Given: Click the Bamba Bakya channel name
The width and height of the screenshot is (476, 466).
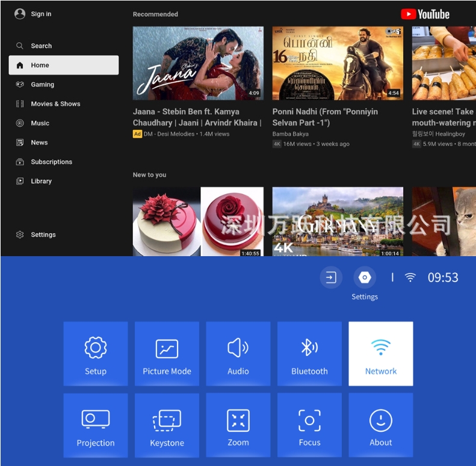Looking at the screenshot, I should coord(291,134).
